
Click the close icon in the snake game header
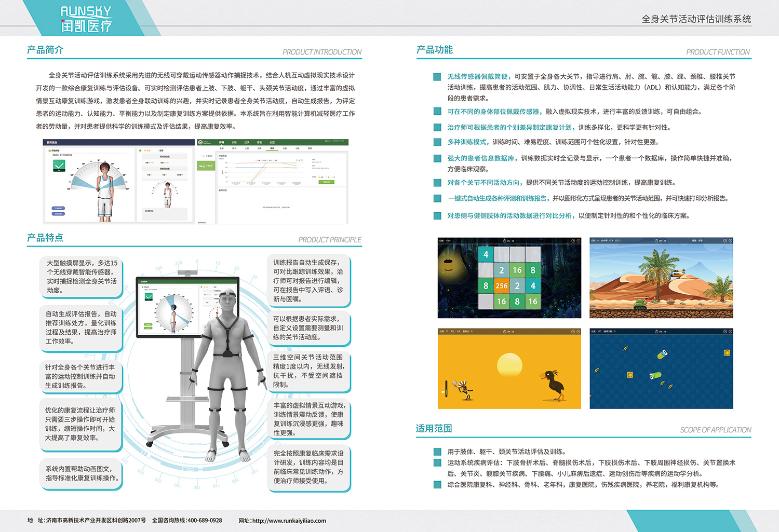point(731,331)
